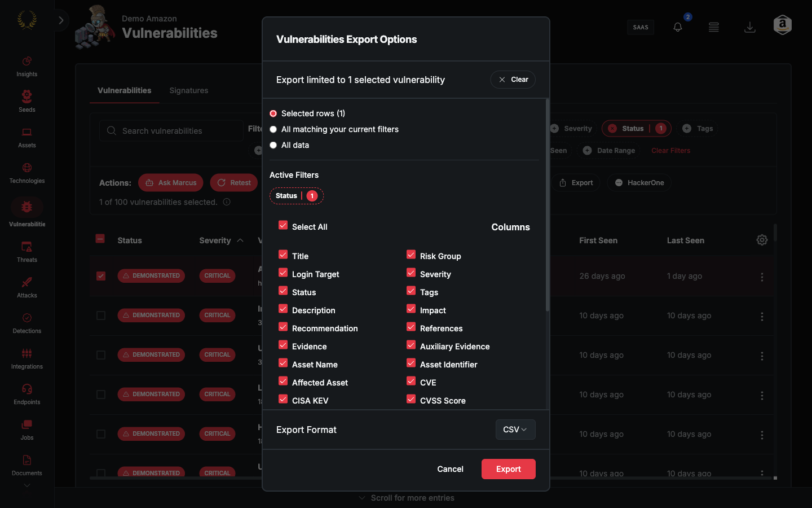Uncheck the Evidence column checkbox
This screenshot has width=812, height=508.
coord(283,345)
